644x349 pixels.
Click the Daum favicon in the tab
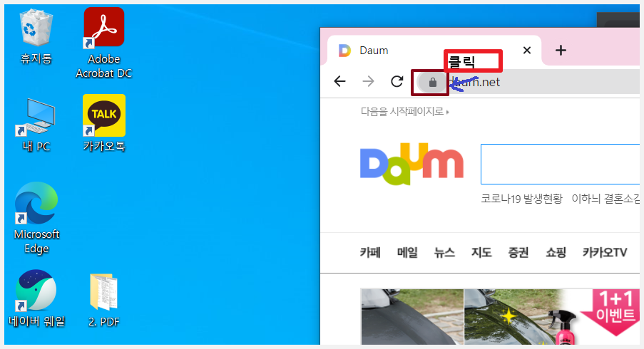[x=344, y=51]
